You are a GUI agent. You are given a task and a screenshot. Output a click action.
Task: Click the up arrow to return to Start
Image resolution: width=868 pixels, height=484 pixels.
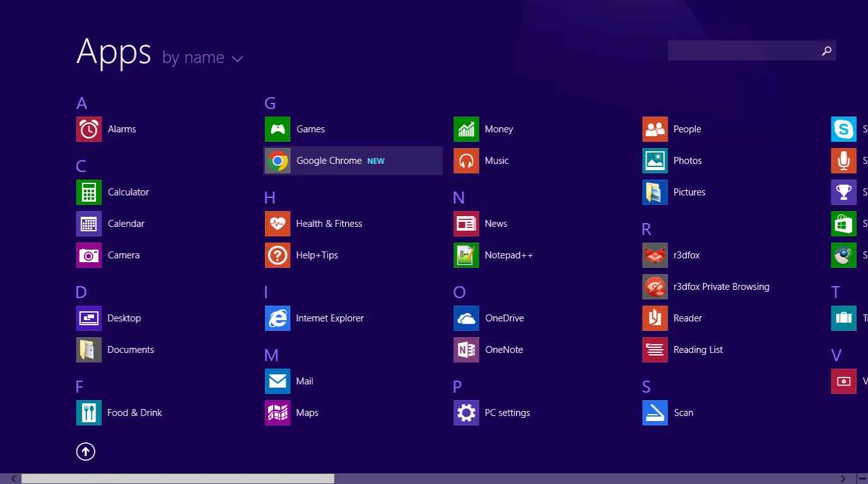click(86, 451)
